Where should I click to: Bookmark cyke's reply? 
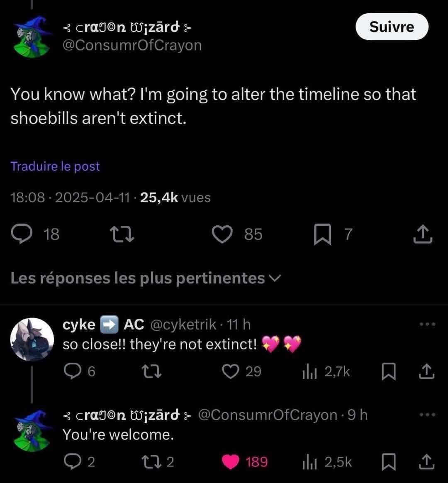point(387,372)
